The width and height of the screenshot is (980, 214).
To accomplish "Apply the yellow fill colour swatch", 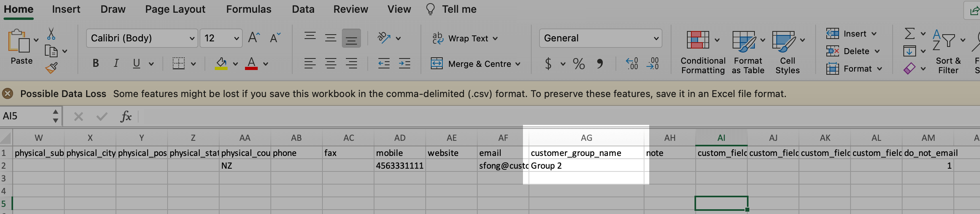I will pyautogui.click(x=221, y=64).
